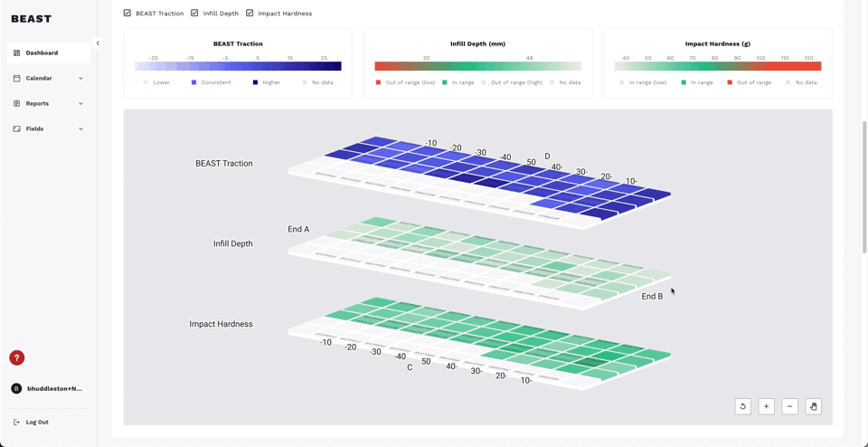
Task: Open the Calendar menu item
Action: click(x=49, y=78)
